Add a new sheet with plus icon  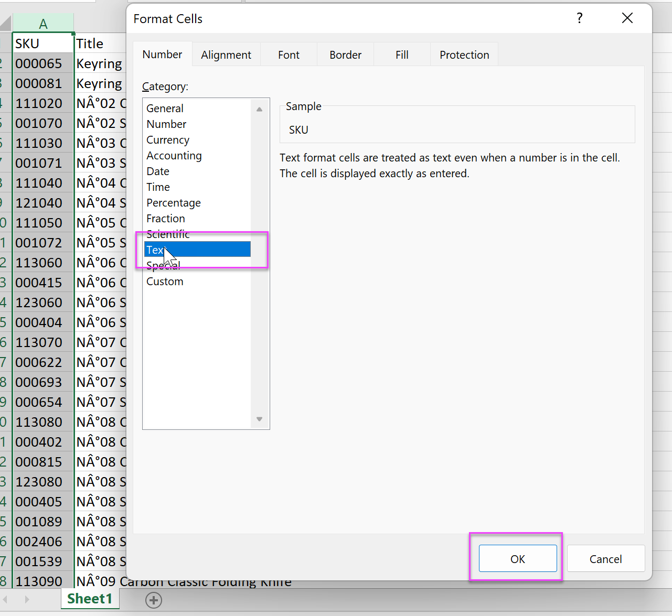pyautogui.click(x=153, y=600)
